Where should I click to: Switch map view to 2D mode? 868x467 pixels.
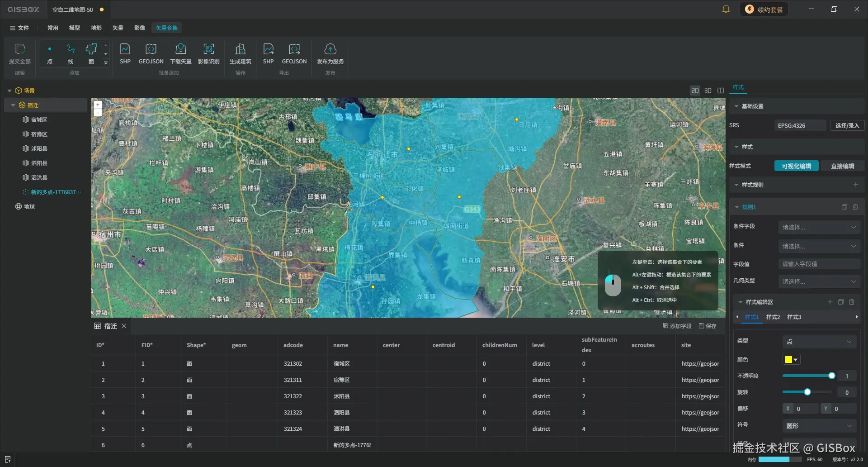pyautogui.click(x=695, y=91)
